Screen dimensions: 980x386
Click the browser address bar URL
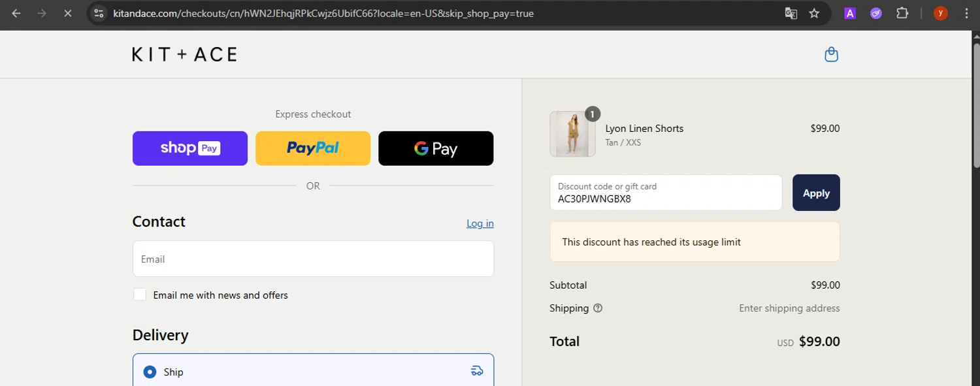[x=323, y=13]
